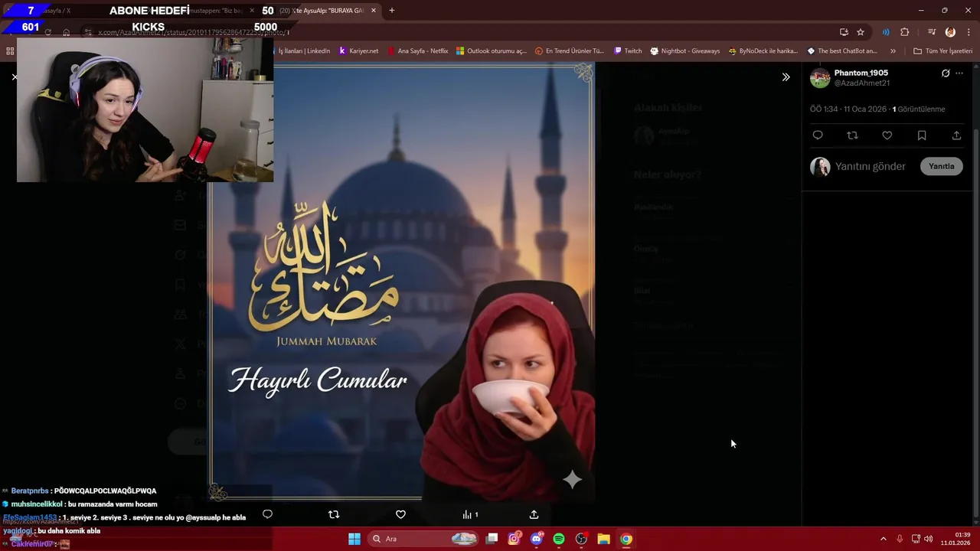
Task: Close the photo viewer with X
Action: pos(14,77)
